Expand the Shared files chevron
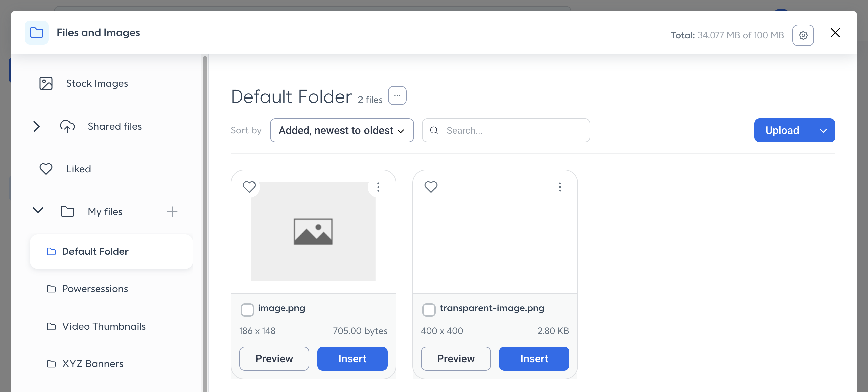 (37, 126)
